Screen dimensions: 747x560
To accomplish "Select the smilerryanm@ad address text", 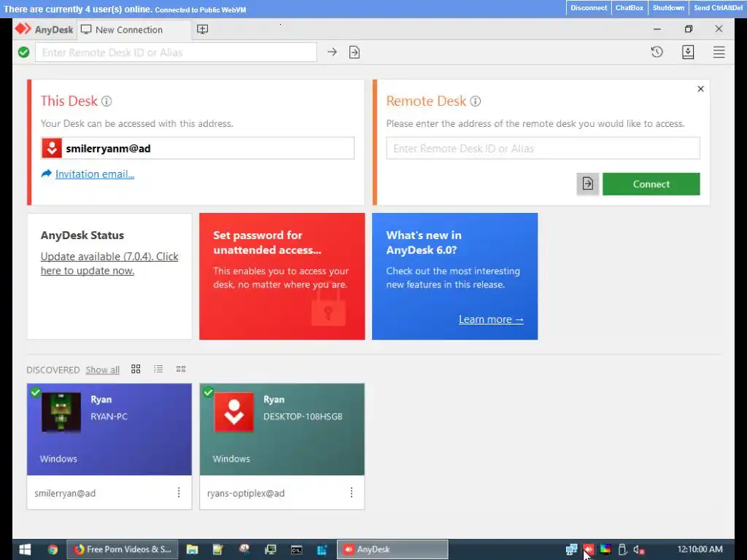I will 108,149.
